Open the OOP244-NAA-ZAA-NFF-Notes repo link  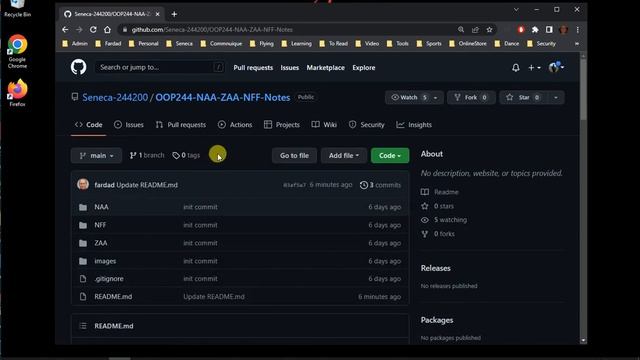click(x=223, y=98)
